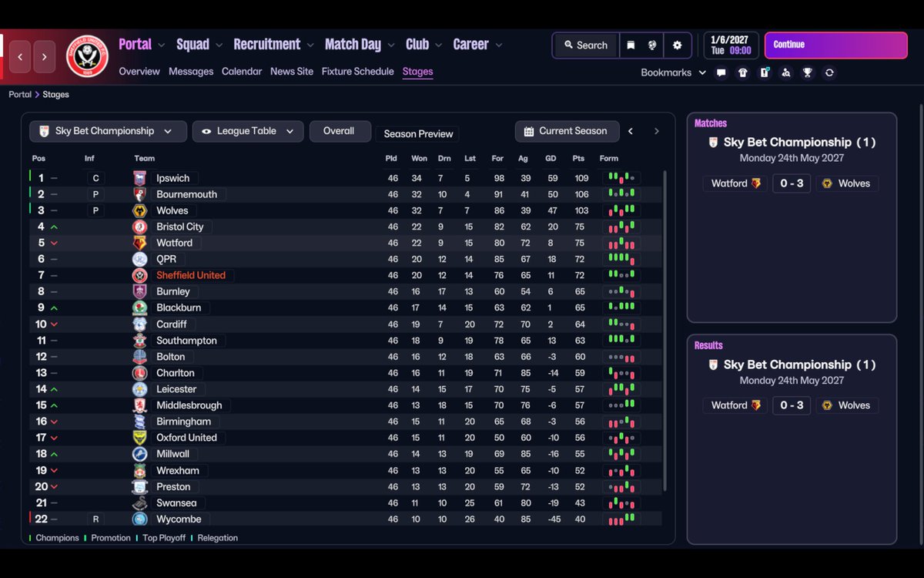This screenshot has height=578, width=924.
Task: Expand the League Table view dropdown
Action: (x=247, y=131)
